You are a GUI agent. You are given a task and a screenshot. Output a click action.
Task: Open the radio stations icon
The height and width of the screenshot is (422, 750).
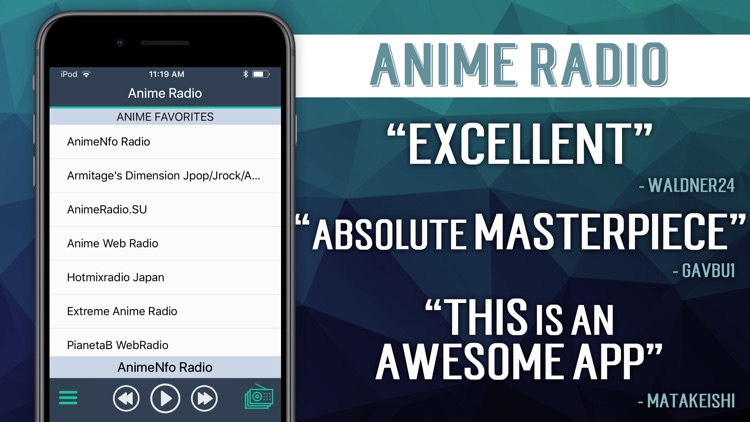(259, 397)
